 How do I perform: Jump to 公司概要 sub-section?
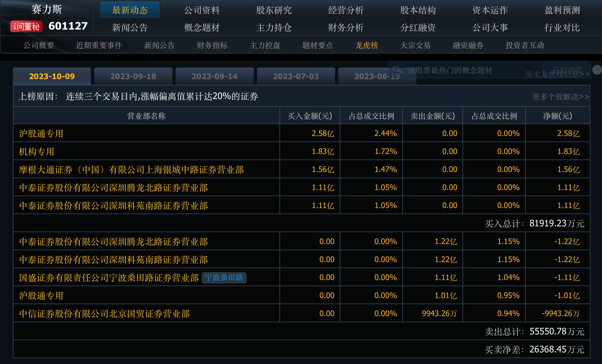click(x=39, y=45)
